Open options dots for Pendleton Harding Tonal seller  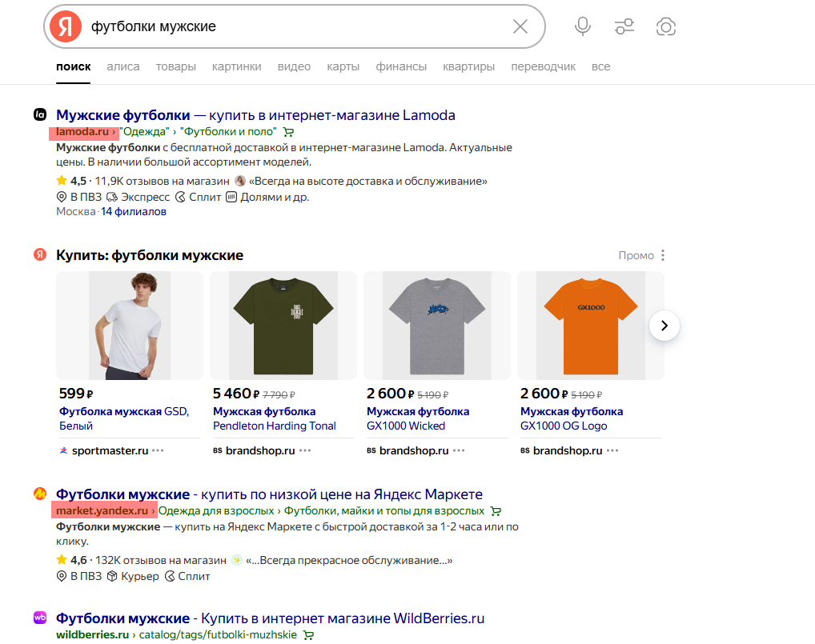coord(305,451)
